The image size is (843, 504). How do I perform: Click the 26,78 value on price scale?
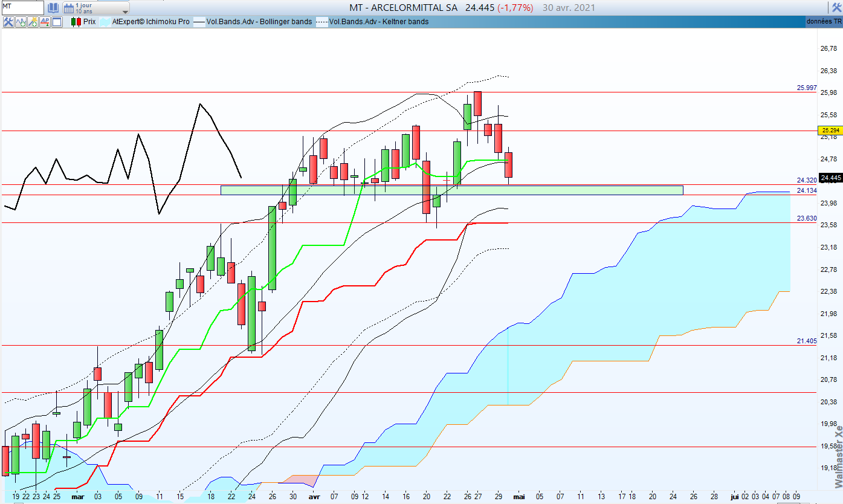pyautogui.click(x=828, y=48)
